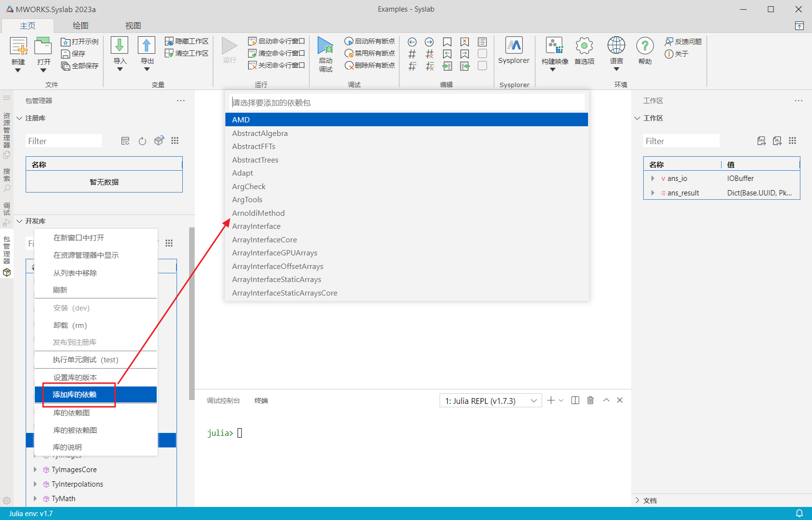Split the terminal panel
Image resolution: width=812 pixels, height=520 pixels.
point(575,401)
